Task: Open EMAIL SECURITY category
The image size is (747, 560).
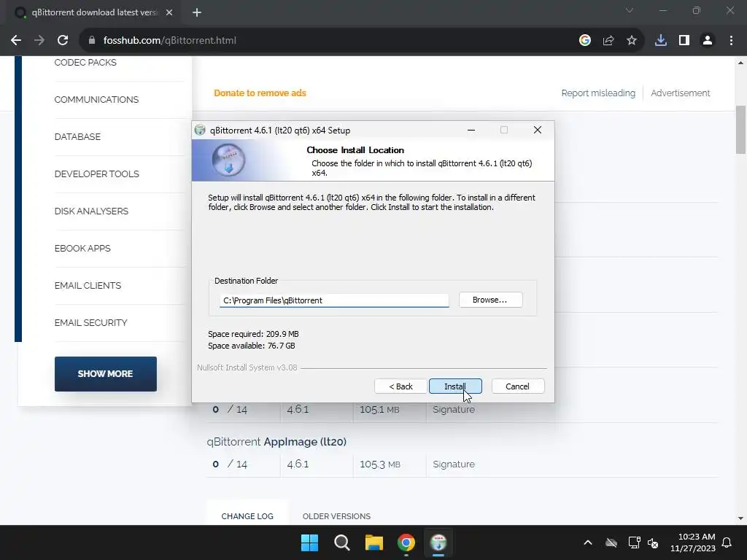Action: point(90,322)
